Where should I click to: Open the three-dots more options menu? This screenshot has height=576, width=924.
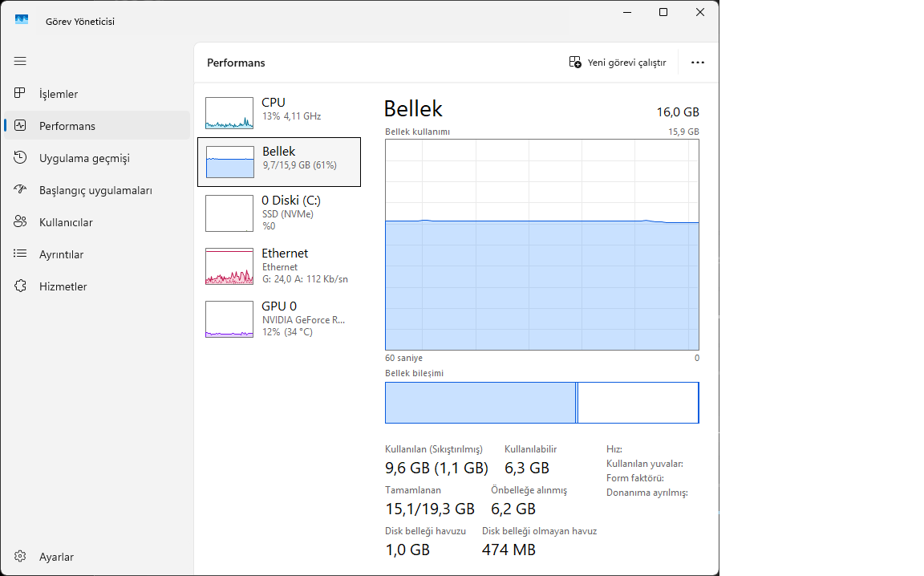pos(697,63)
